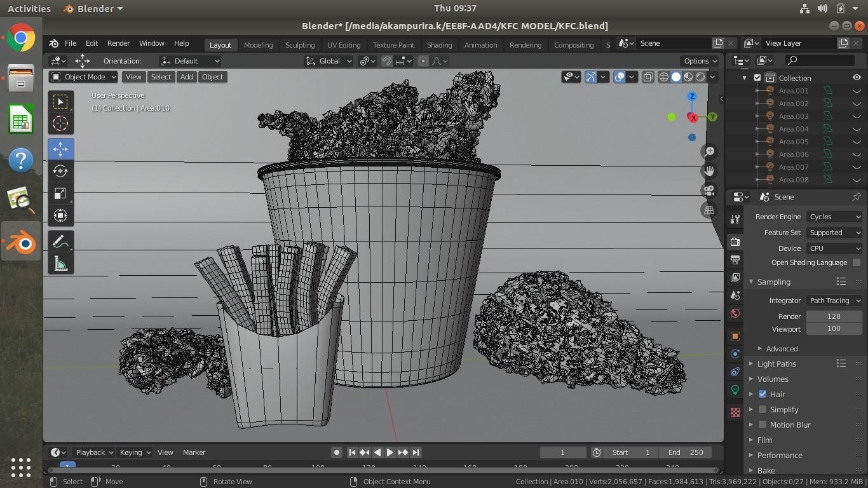Open the Light Paths presets list icon
This screenshot has height=488, width=868.
pyautogui.click(x=841, y=363)
